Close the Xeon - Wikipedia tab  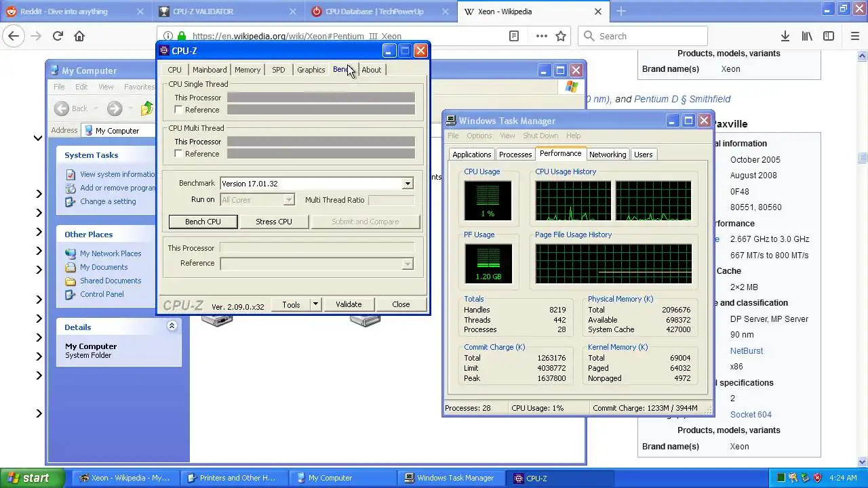[598, 12]
